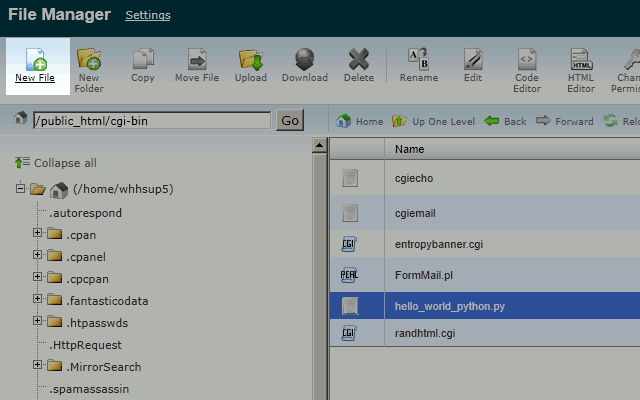The image size is (640, 400).
Task: Go to Home in the navigation bar
Action: pyautogui.click(x=360, y=121)
